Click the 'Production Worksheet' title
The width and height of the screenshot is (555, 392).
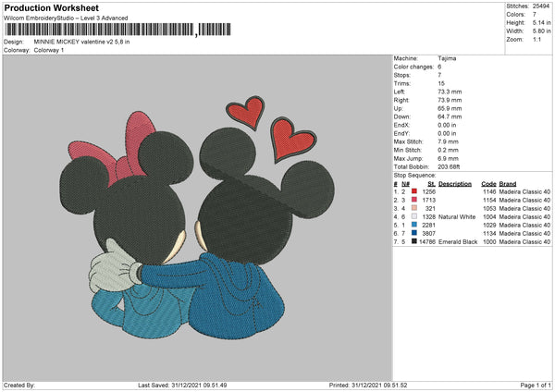click(51, 7)
